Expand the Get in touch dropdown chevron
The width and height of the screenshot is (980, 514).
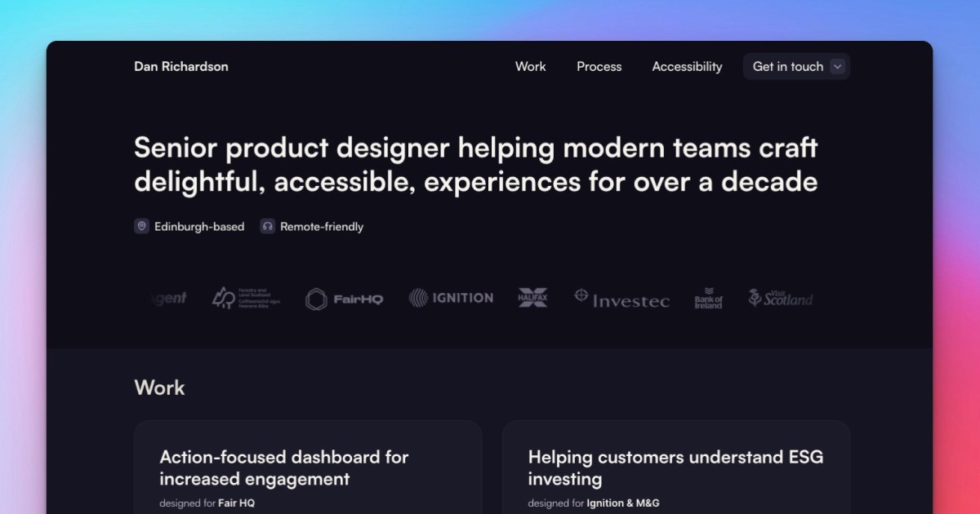point(838,66)
